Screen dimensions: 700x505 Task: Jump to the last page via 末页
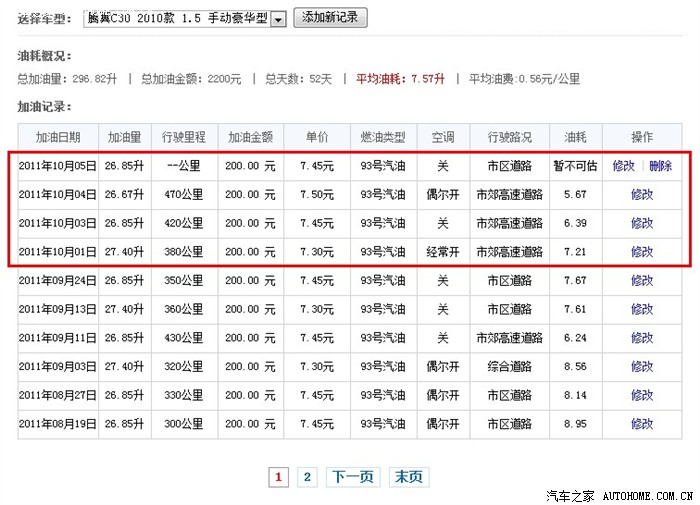pos(407,477)
